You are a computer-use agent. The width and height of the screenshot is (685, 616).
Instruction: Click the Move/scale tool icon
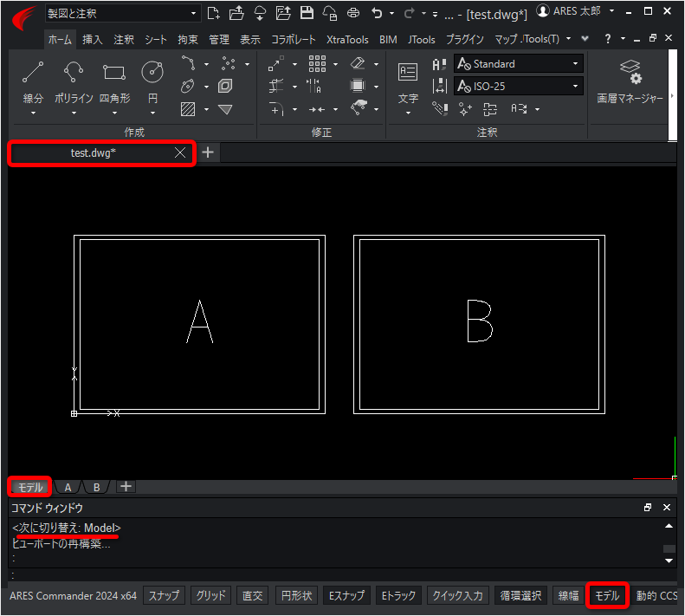tap(276, 64)
